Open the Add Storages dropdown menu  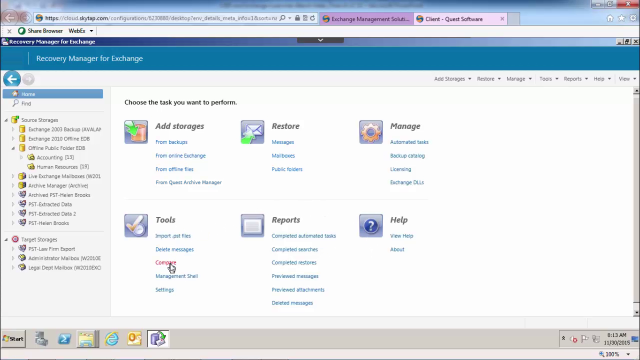click(x=452, y=79)
